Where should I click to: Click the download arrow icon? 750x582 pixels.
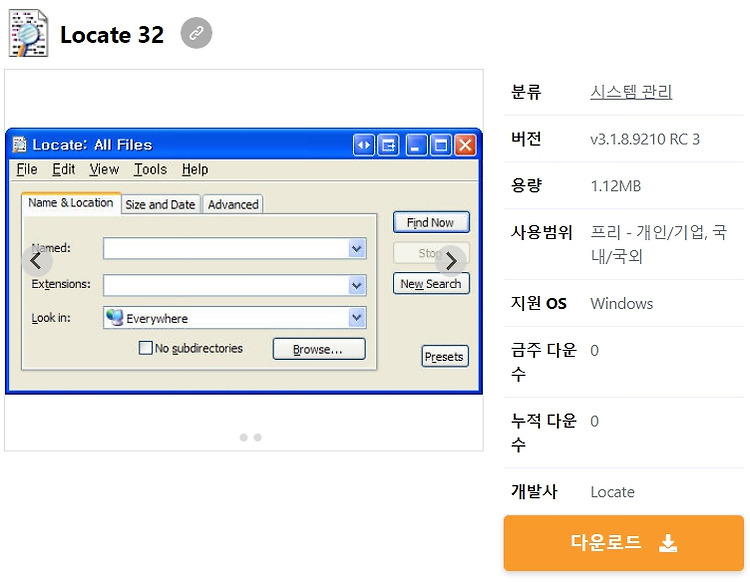[x=668, y=543]
